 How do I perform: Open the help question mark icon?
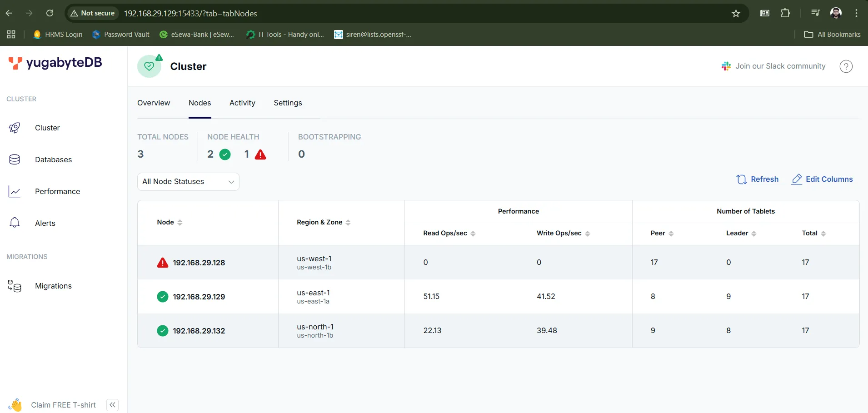coord(846,66)
